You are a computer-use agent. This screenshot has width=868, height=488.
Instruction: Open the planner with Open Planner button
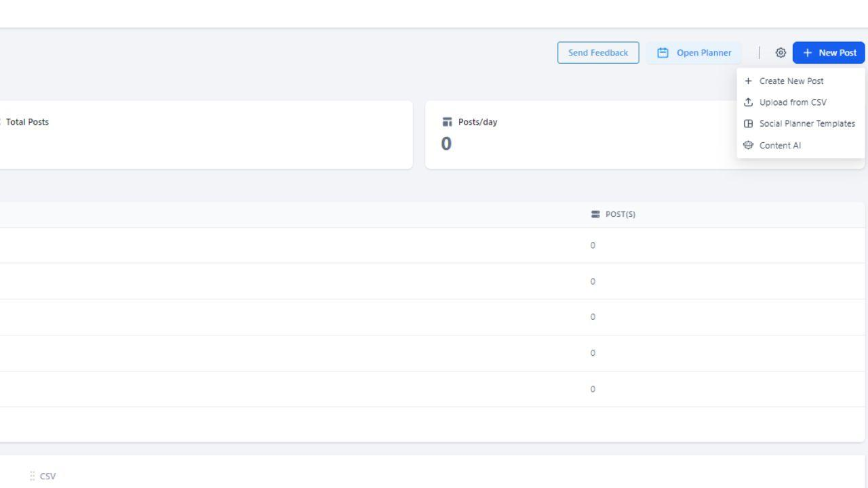click(x=694, y=53)
